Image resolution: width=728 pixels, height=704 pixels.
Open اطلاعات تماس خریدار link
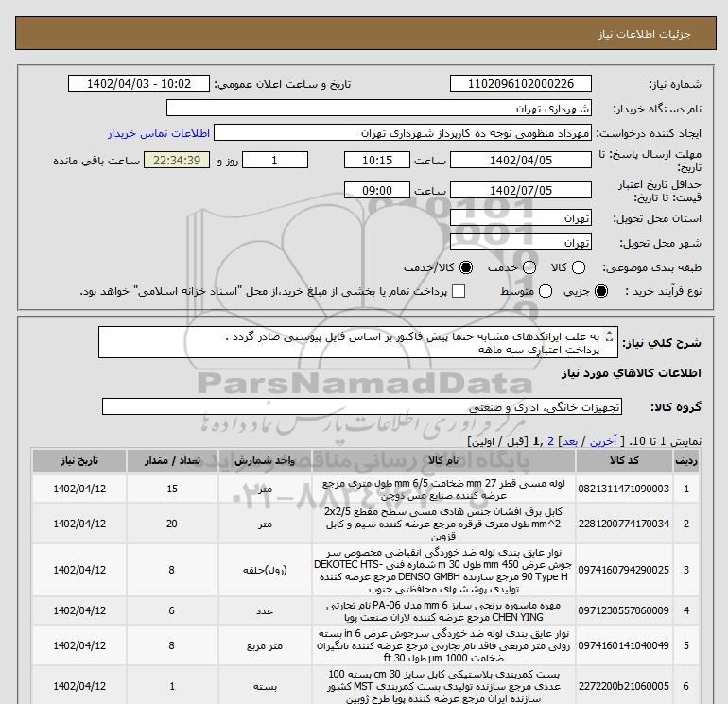159,133
